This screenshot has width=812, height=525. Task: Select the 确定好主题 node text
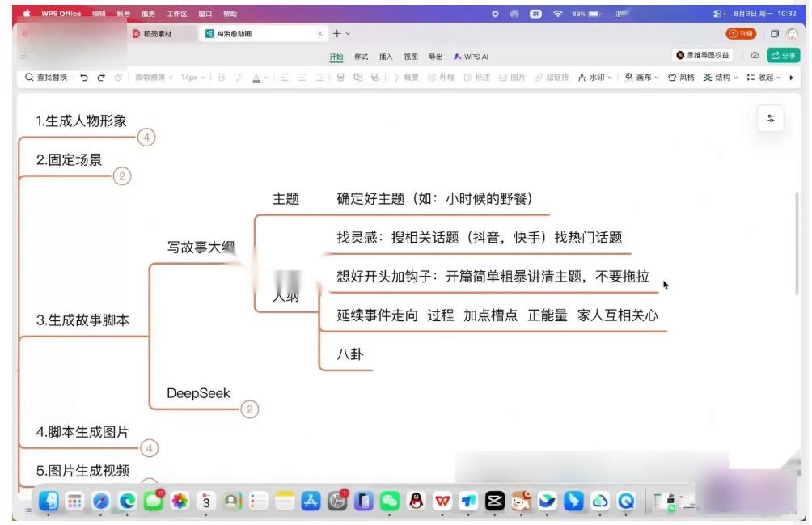click(434, 198)
